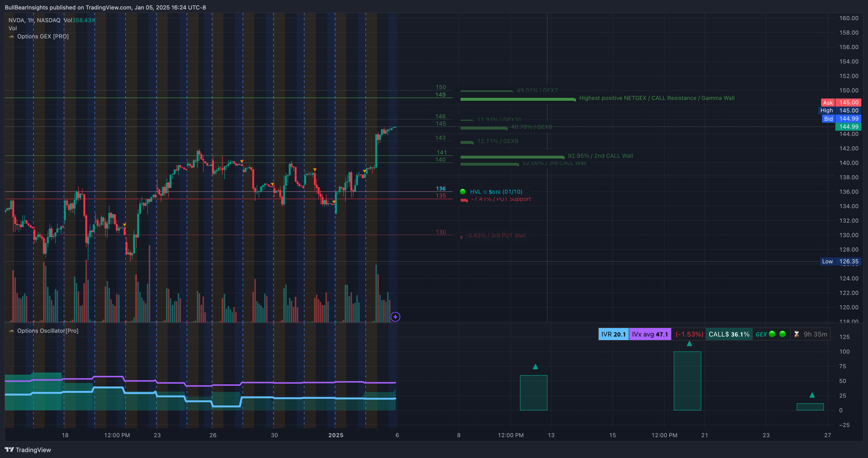Image resolution: width=868 pixels, height=458 pixels.
Task: Click the 11.93% / GEX10 label
Action: point(499,120)
